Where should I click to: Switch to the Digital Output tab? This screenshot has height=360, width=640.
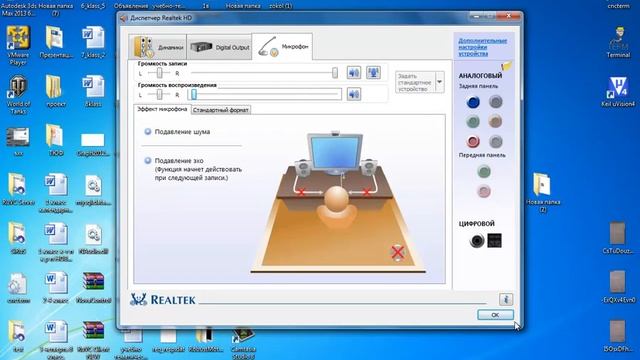[220, 47]
